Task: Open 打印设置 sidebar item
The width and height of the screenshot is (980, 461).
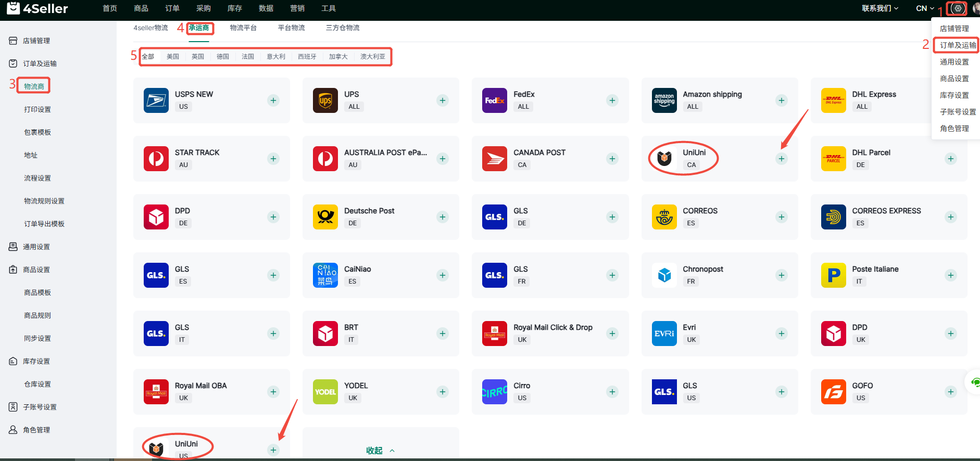Action: tap(37, 109)
